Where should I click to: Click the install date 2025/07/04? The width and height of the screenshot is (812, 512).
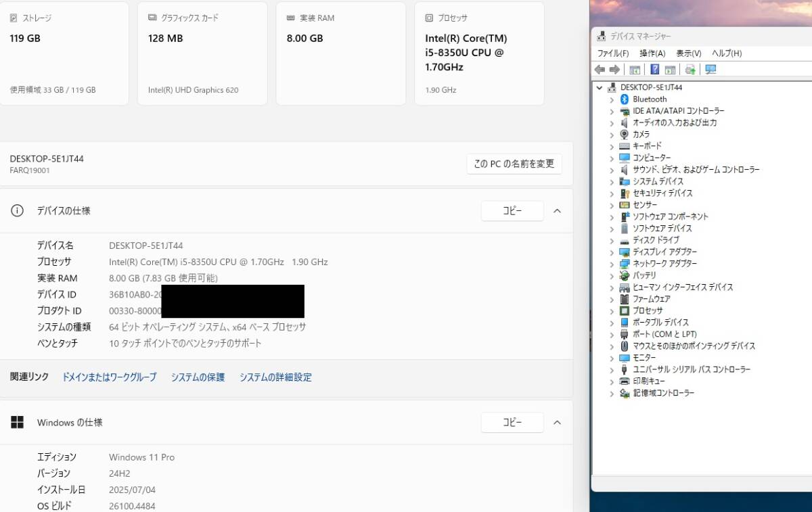coord(132,490)
